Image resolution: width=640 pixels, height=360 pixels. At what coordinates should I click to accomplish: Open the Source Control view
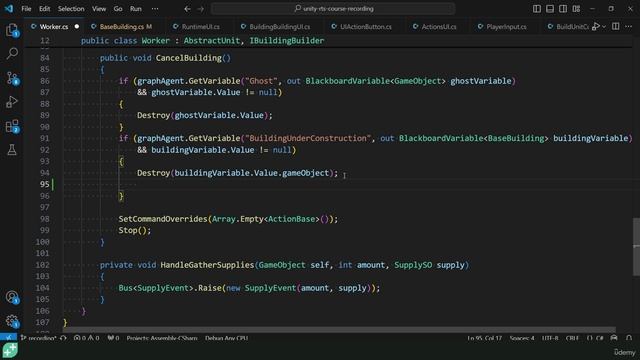[12, 78]
